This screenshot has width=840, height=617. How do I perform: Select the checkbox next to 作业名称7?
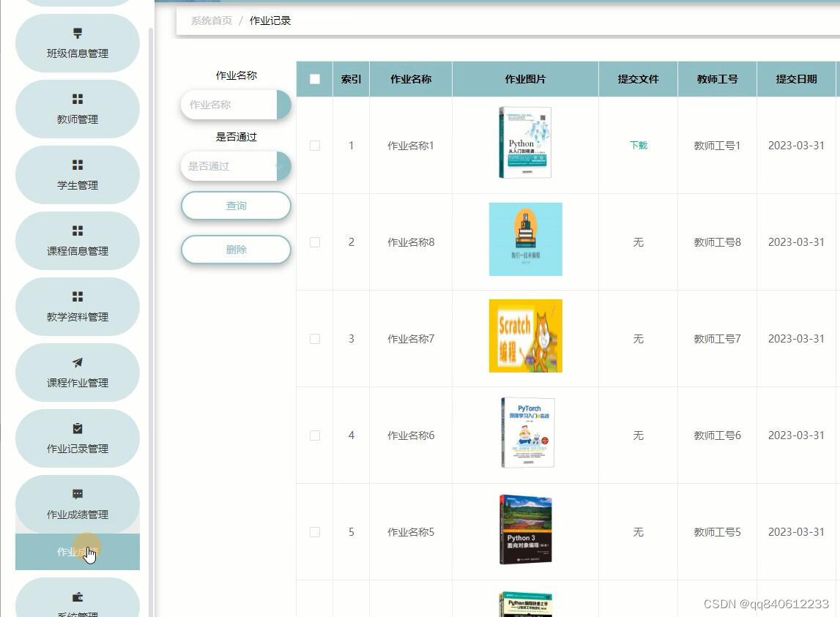pos(315,338)
